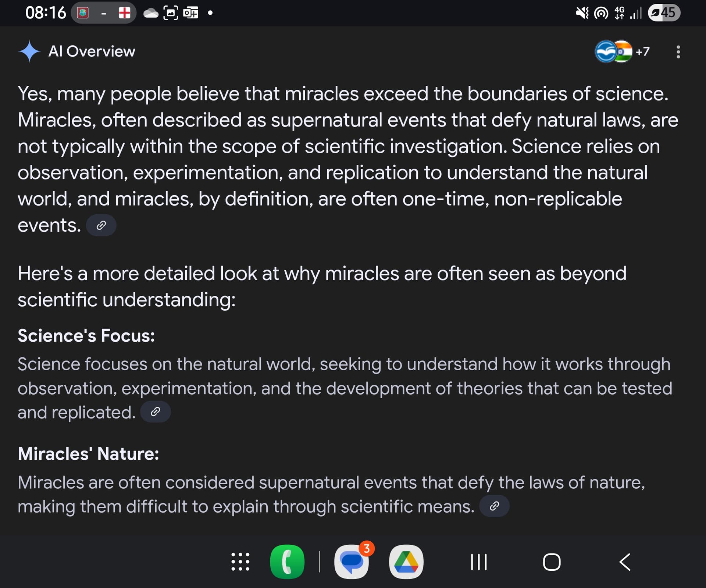Screen dimensions: 706x588
Task: Launch Google Drive from the taskbar
Action: pos(406,562)
